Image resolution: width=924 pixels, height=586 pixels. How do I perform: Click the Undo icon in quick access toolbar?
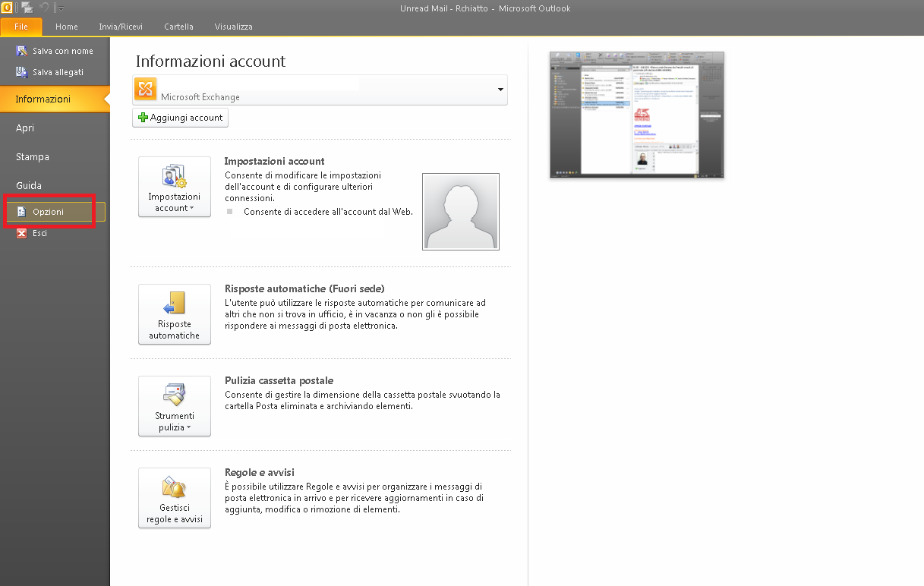point(44,8)
